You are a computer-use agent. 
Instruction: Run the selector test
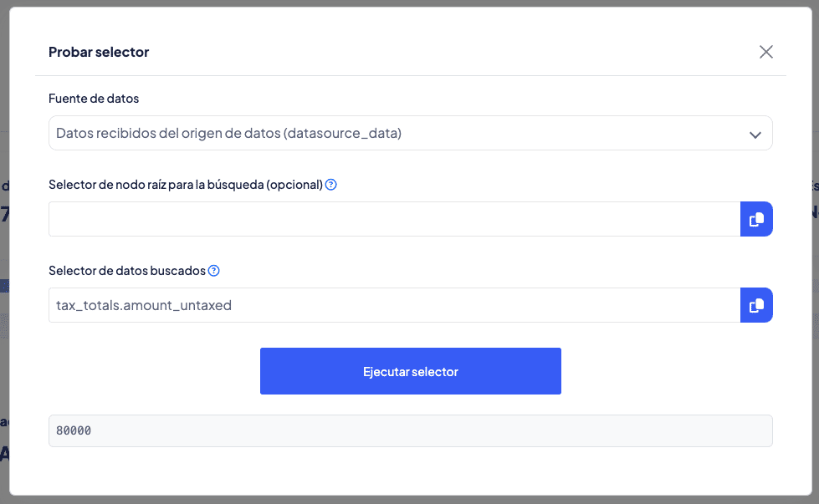click(x=410, y=370)
